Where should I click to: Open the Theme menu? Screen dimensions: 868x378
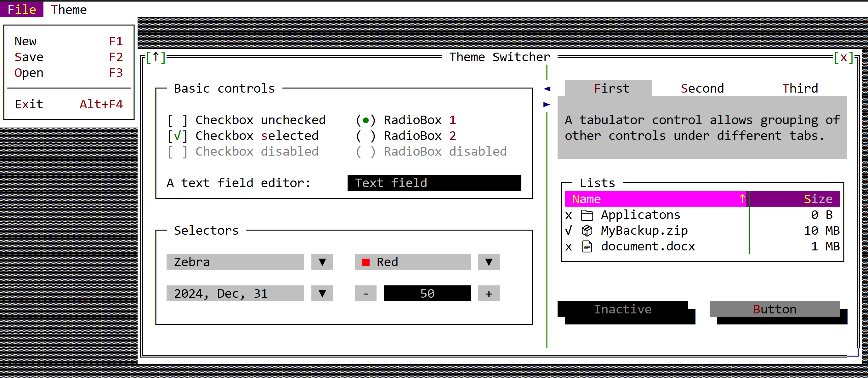pos(69,9)
